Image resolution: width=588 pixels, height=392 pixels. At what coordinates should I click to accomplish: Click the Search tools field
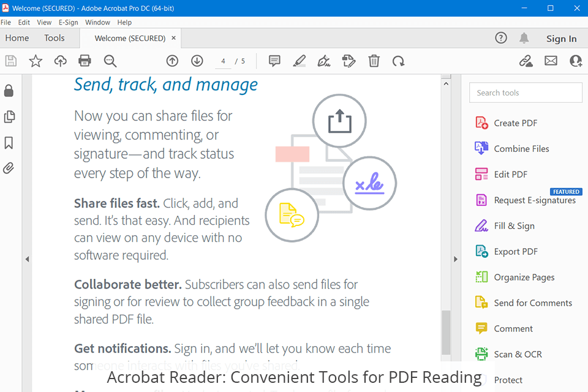pos(526,92)
